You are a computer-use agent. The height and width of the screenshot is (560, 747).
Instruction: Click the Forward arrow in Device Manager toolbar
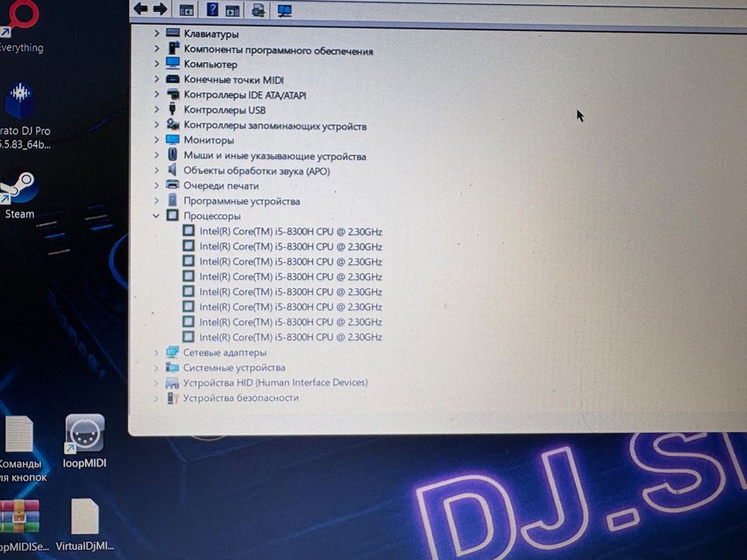[x=160, y=9]
